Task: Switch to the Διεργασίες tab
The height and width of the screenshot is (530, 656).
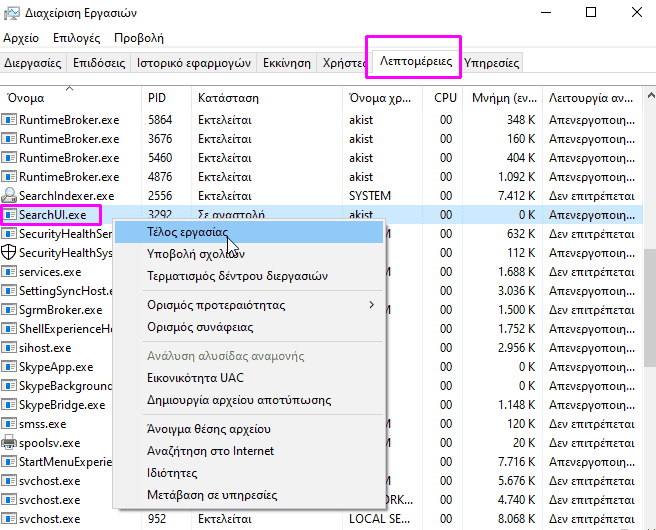Action: pyautogui.click(x=33, y=63)
